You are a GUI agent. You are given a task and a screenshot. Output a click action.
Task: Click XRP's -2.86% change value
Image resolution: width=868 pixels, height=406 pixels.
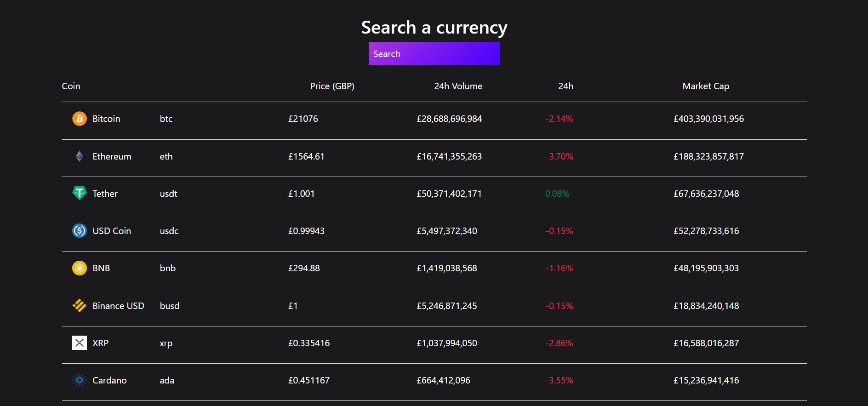point(559,343)
